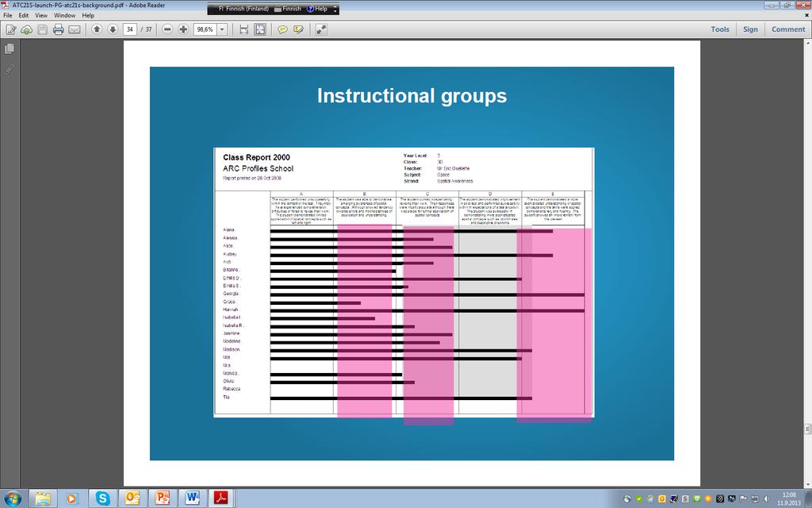Click the Save file floppy icon

click(43, 29)
